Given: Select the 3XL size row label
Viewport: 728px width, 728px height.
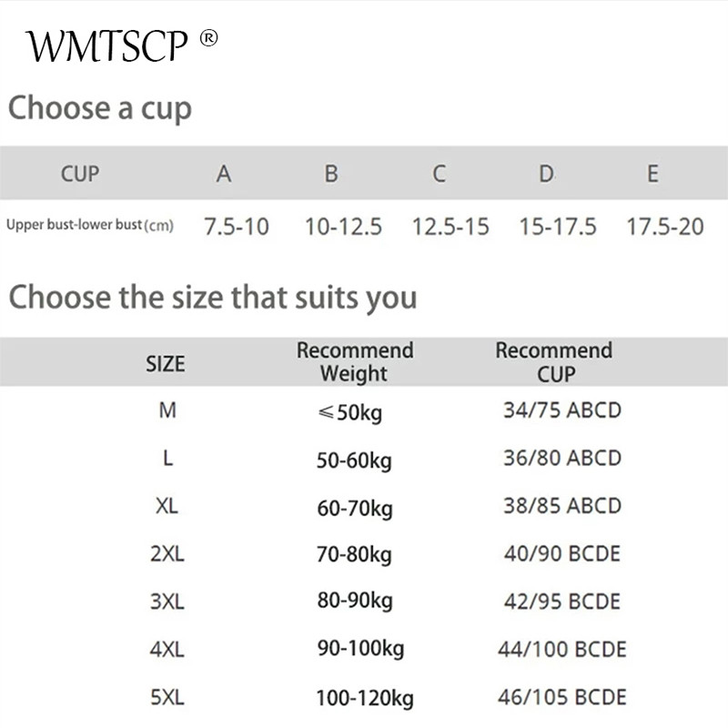Looking at the screenshot, I should coord(167,602).
